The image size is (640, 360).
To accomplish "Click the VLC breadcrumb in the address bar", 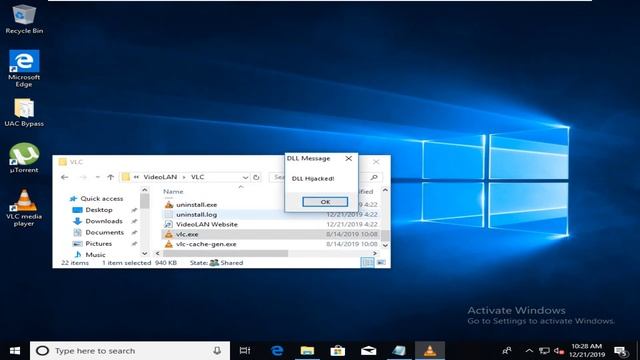I will [197, 177].
